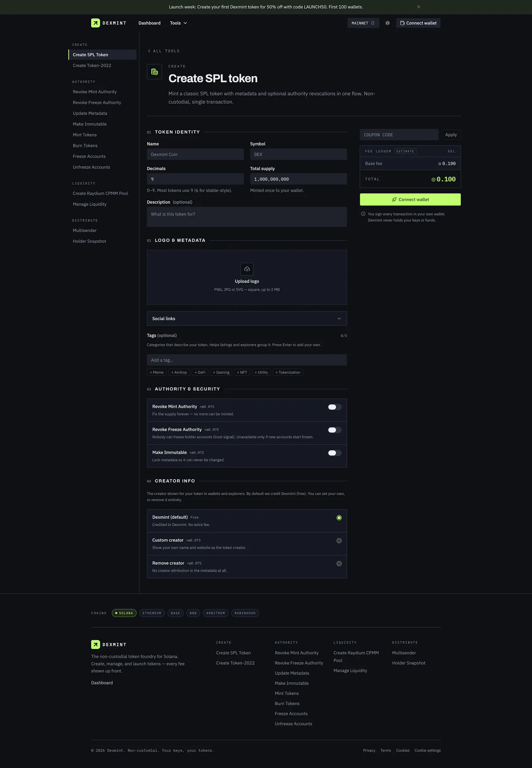Open Update Metadata in sidebar
This screenshot has width=532, height=768.
[103, 113]
